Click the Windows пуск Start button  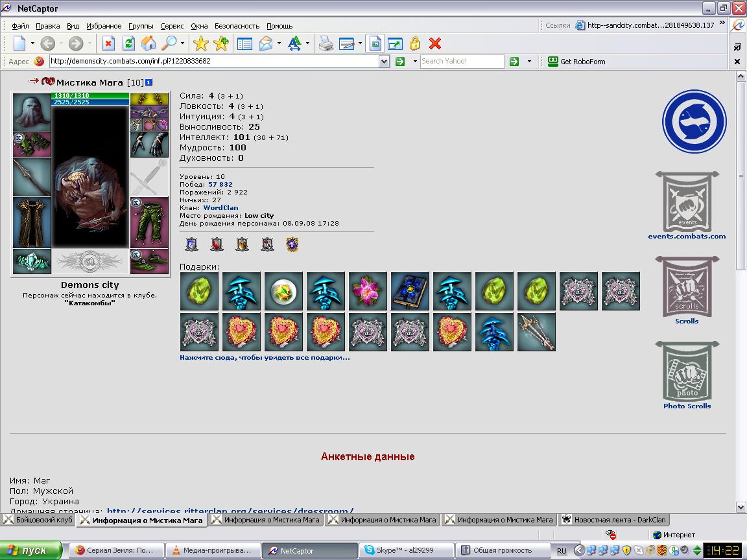[x=31, y=550]
